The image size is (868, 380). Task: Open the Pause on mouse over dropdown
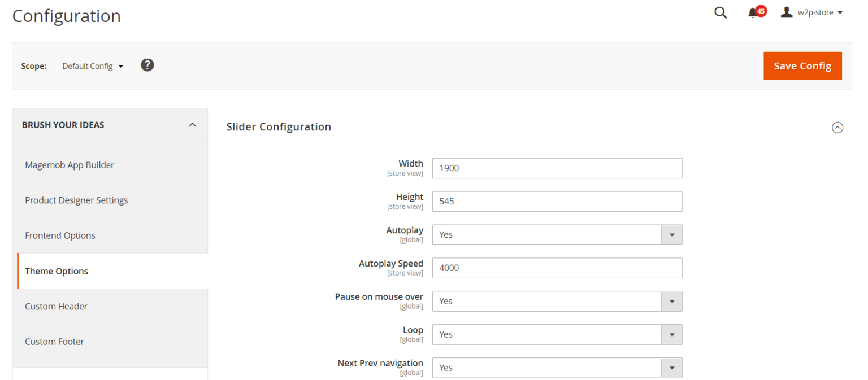(671, 301)
